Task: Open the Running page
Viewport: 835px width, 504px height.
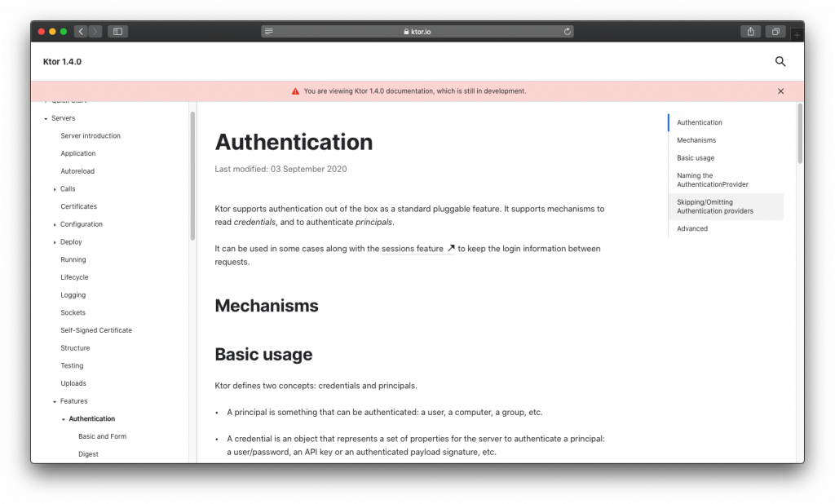Action: tap(73, 259)
